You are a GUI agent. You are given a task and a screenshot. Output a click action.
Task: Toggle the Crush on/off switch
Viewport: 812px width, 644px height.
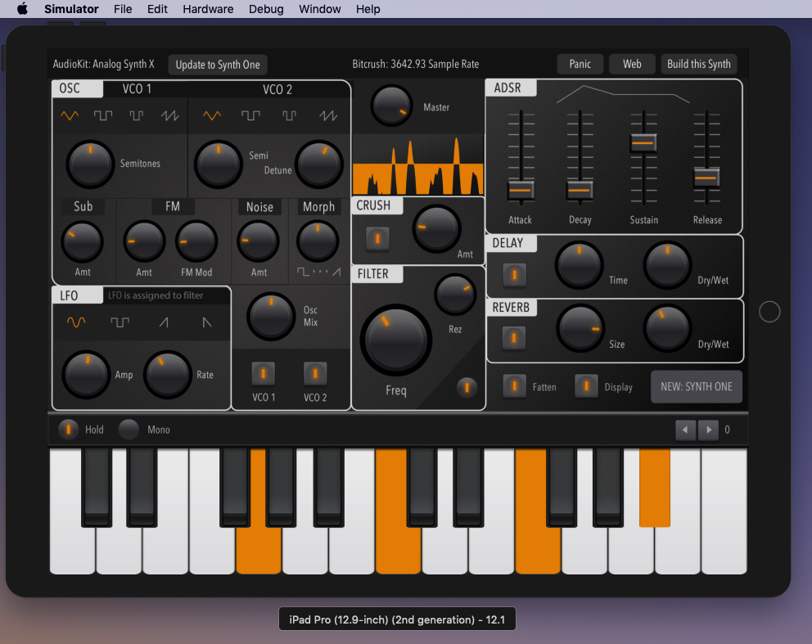pyautogui.click(x=377, y=239)
